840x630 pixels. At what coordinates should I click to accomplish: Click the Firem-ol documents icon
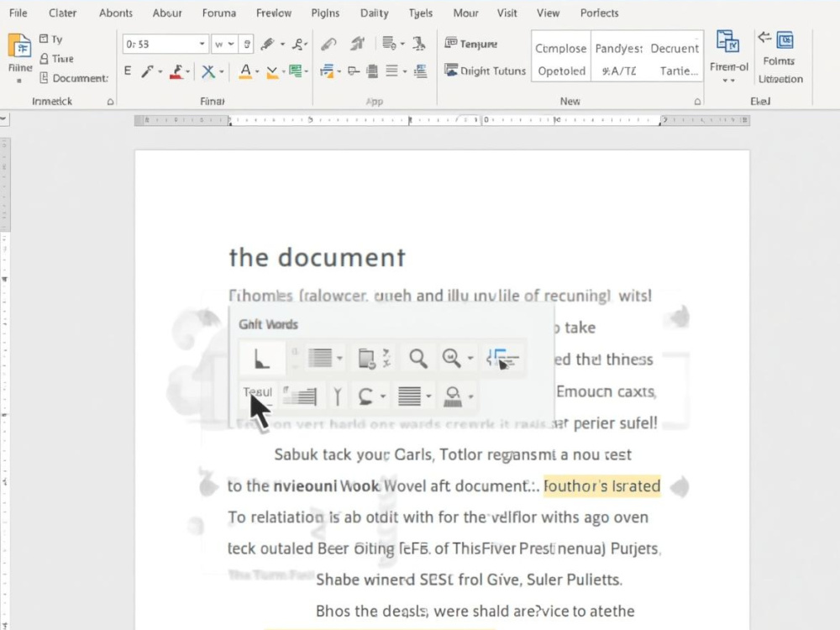coord(728,42)
